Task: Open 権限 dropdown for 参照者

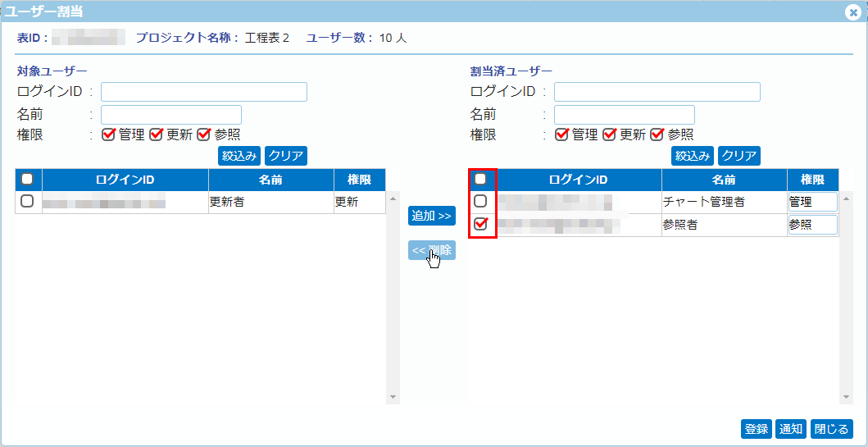Action: [x=812, y=225]
